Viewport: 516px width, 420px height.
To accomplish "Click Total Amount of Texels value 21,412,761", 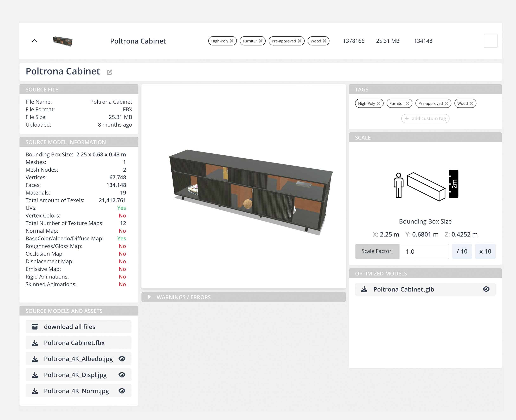I will 112,200.
